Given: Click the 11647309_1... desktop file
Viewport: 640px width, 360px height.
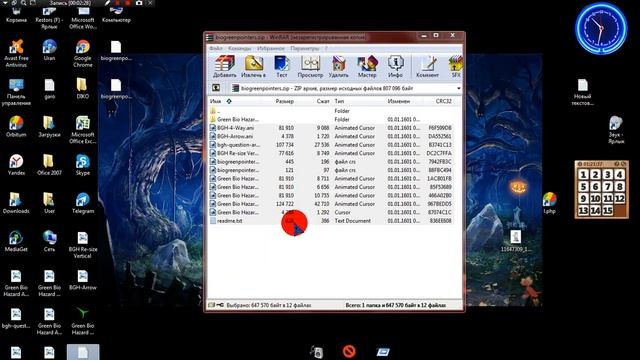Looking at the screenshot, I should [x=516, y=241].
